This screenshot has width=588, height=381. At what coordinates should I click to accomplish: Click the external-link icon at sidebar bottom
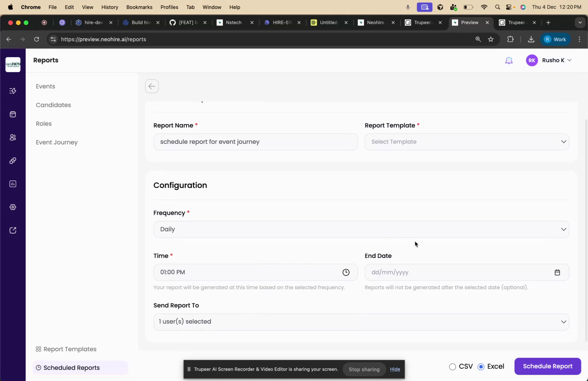(13, 230)
